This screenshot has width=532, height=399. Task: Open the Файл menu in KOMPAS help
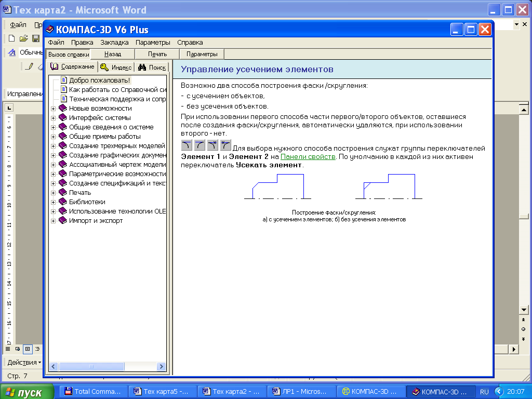56,43
